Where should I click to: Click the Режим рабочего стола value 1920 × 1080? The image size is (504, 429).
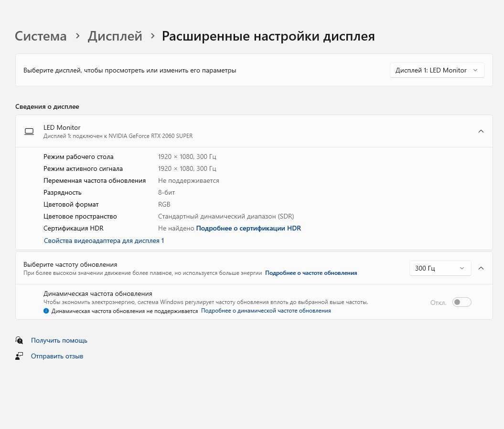tap(187, 157)
